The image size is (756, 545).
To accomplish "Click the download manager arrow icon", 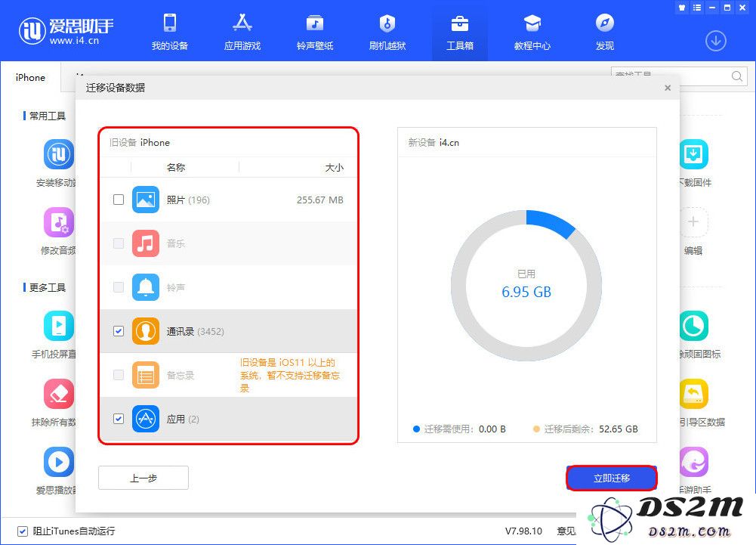I will (716, 41).
